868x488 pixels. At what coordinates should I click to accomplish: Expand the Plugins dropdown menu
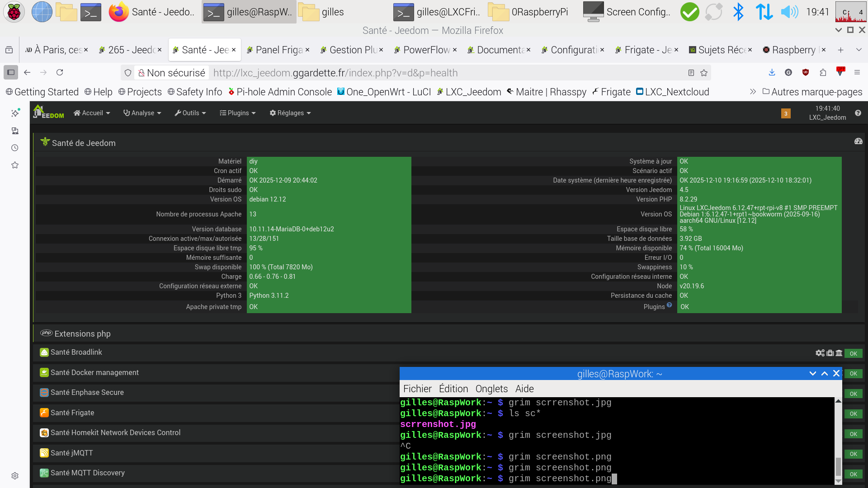[x=237, y=113]
